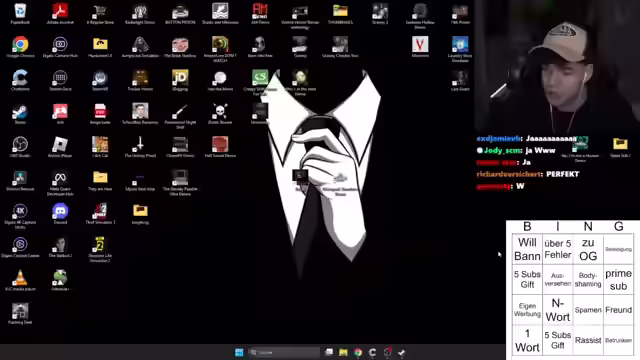Open the Stream Deck desktop shortcut
Viewport: 640px width, 360px height.
click(60, 80)
